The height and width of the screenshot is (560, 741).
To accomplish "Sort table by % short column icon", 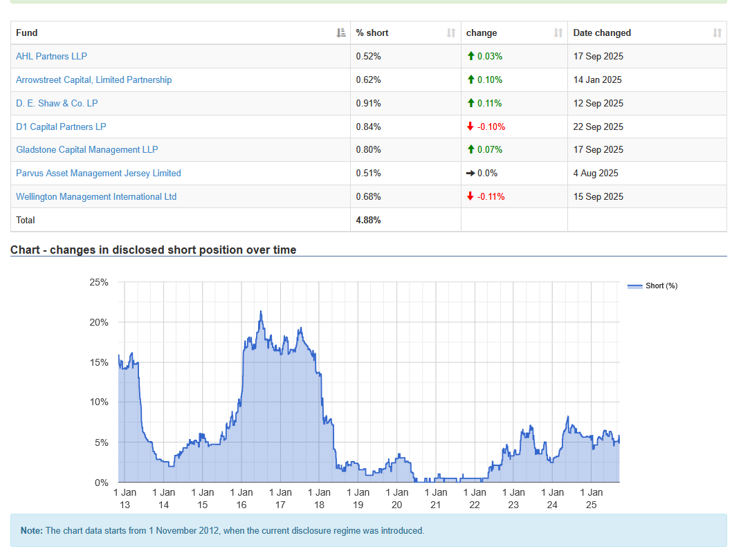I will coord(451,32).
